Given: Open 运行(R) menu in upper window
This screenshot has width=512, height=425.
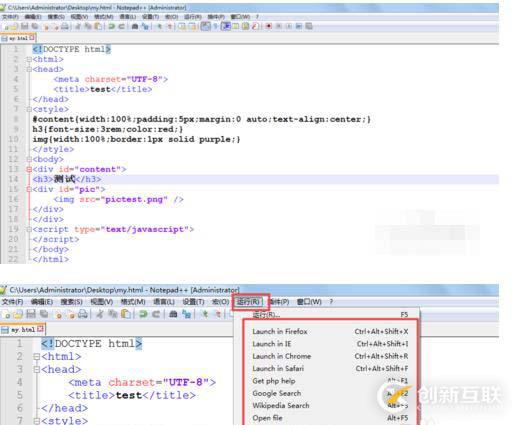Looking at the screenshot, I should coord(193,17).
